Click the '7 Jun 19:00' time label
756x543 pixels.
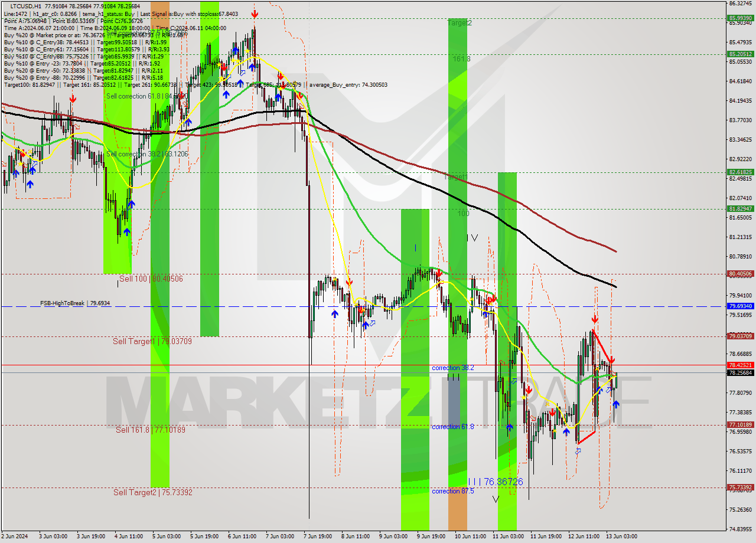coord(317,537)
